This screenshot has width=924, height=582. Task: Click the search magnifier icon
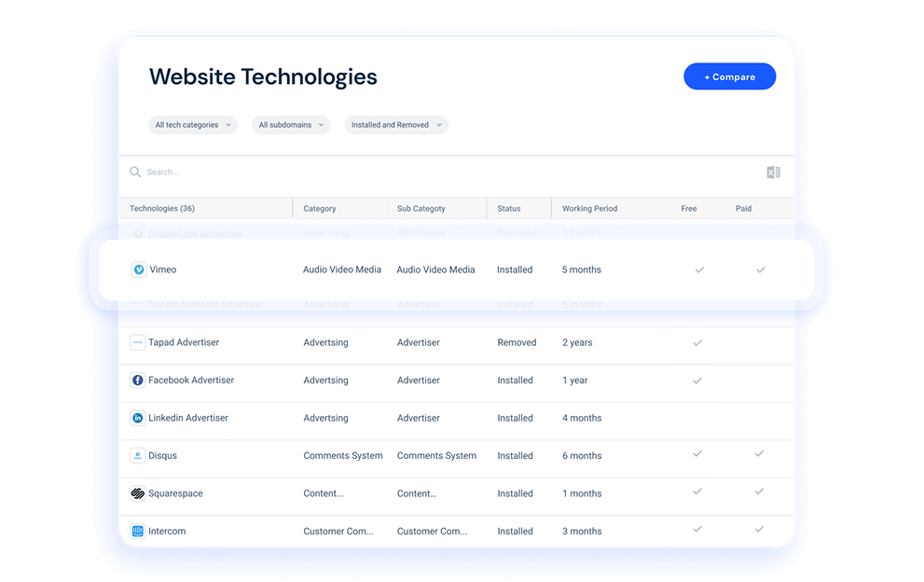[135, 173]
